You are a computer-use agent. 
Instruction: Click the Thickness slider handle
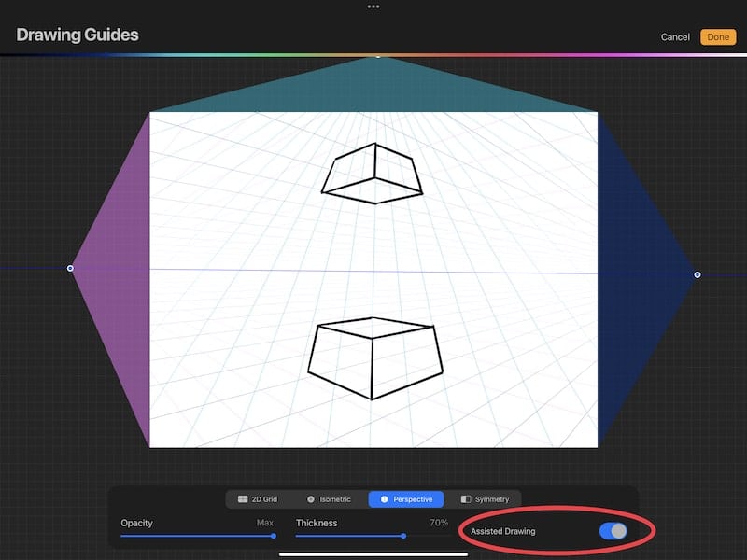tap(403, 535)
